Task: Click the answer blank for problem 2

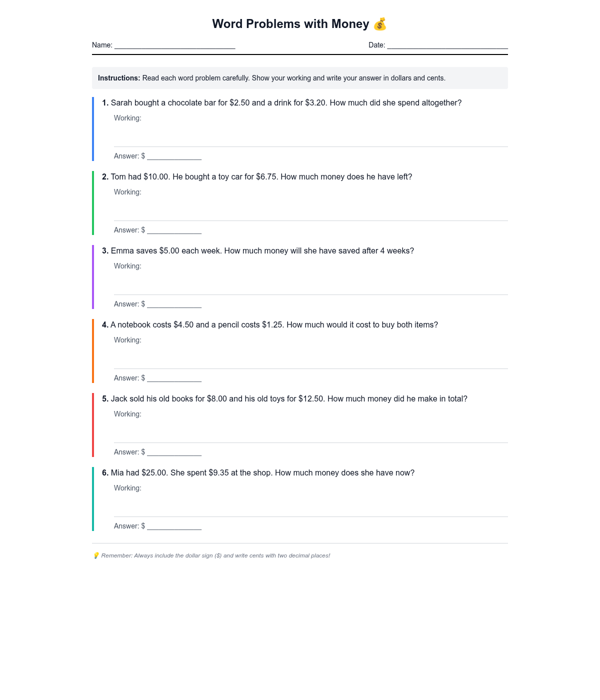Action: pos(174,230)
